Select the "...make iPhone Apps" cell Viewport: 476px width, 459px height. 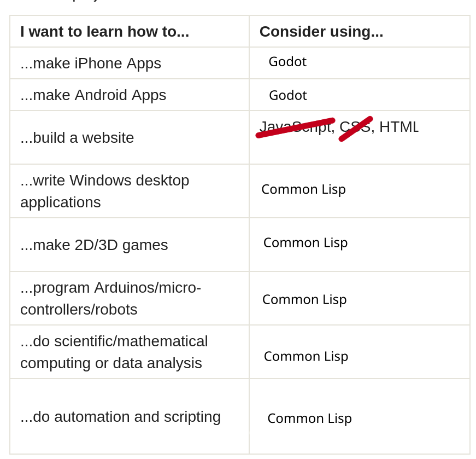[91, 63]
